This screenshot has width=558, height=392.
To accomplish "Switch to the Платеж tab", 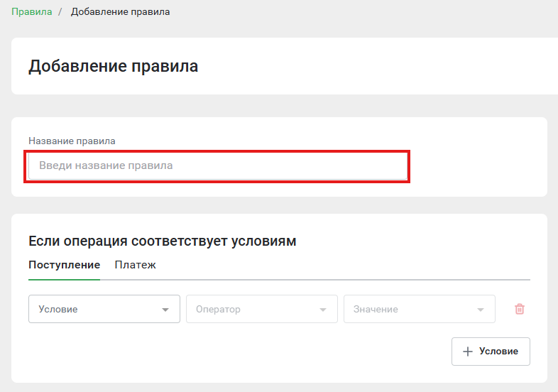I will click(135, 265).
